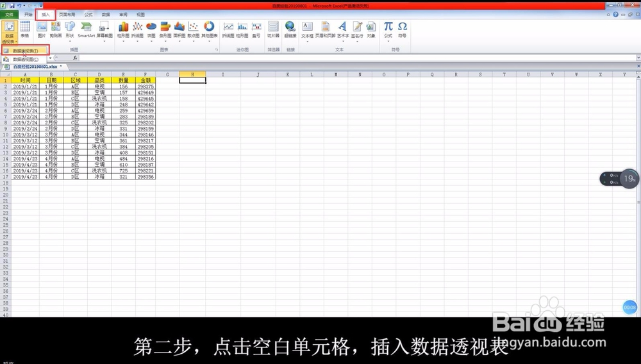Switch to the 视图 View tab

(x=140, y=14)
